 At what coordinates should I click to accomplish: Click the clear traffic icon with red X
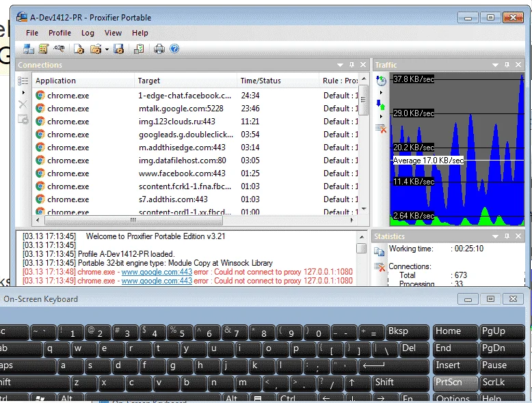click(x=381, y=128)
